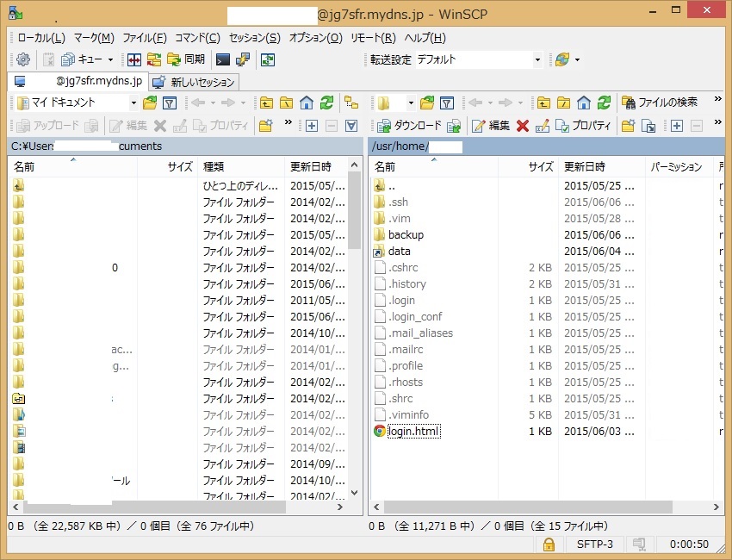This screenshot has height=560, width=732.
Task: Open the terminal console icon
Action: (223, 59)
